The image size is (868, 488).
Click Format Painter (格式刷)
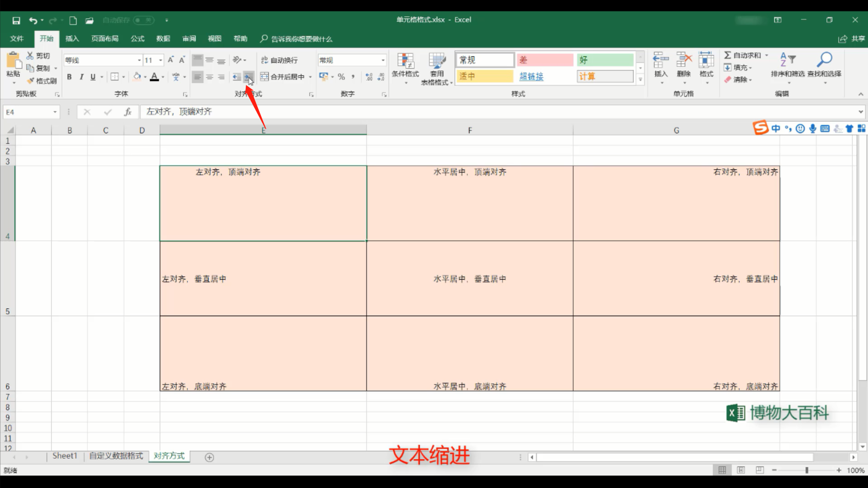pyautogui.click(x=42, y=81)
